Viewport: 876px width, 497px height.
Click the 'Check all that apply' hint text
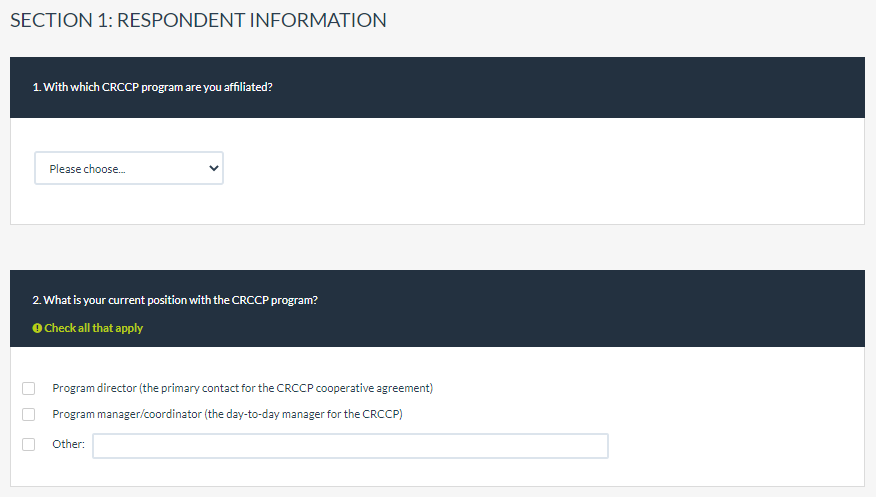pos(94,328)
